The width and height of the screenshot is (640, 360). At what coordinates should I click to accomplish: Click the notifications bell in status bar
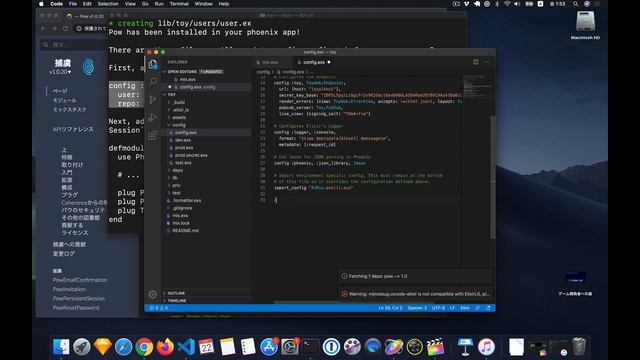point(488,308)
